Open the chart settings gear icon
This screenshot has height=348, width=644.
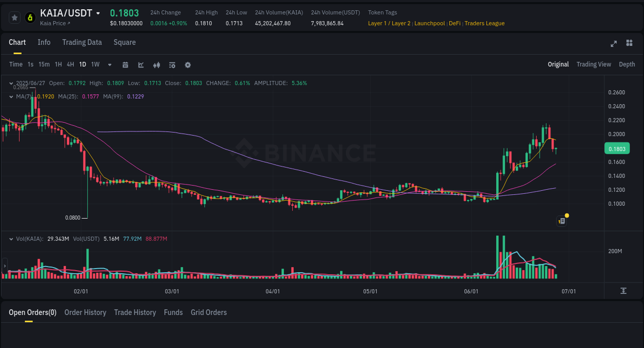coord(188,65)
